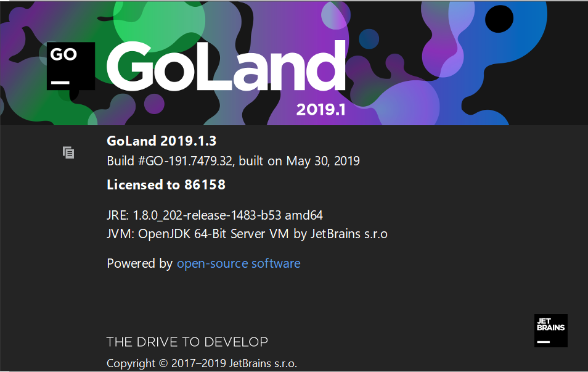Click the GO square logo
This screenshot has width=588, height=372.
click(x=70, y=66)
